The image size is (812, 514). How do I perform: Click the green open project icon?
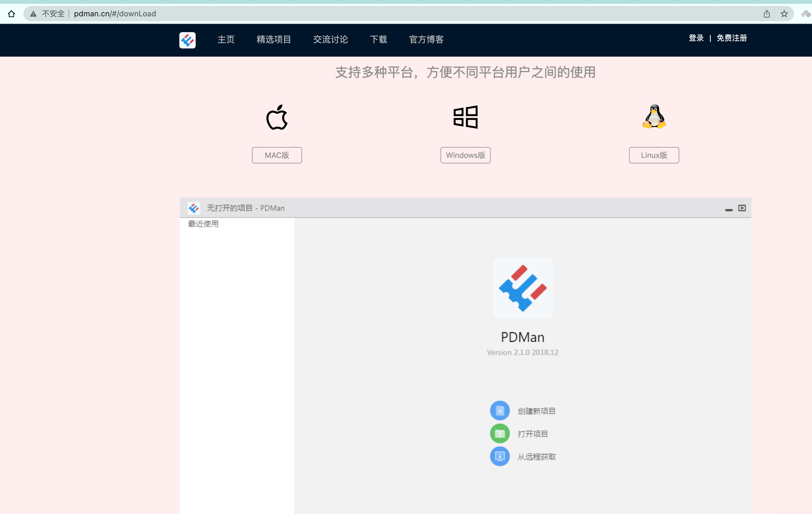point(500,433)
